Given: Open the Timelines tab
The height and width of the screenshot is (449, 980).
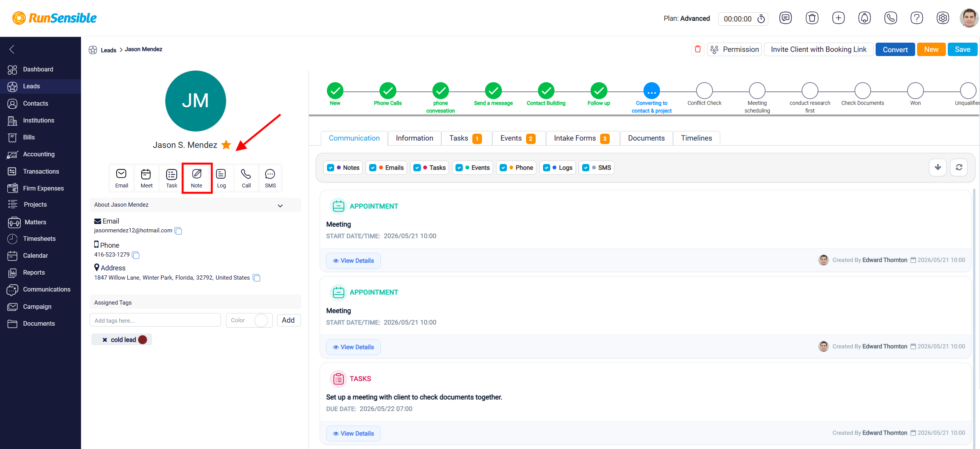Looking at the screenshot, I should [x=696, y=138].
